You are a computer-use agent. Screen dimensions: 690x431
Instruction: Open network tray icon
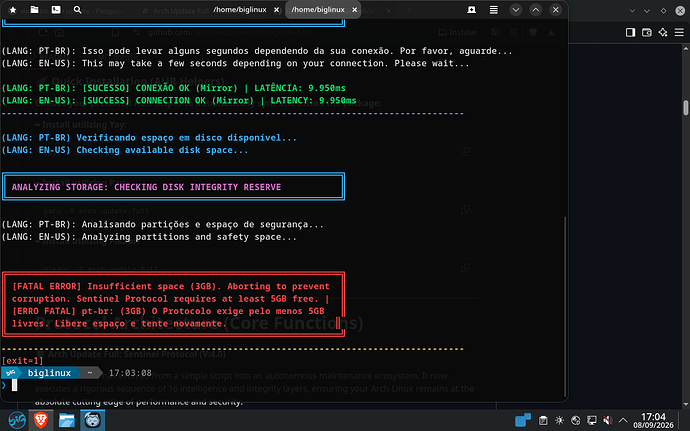(576, 420)
